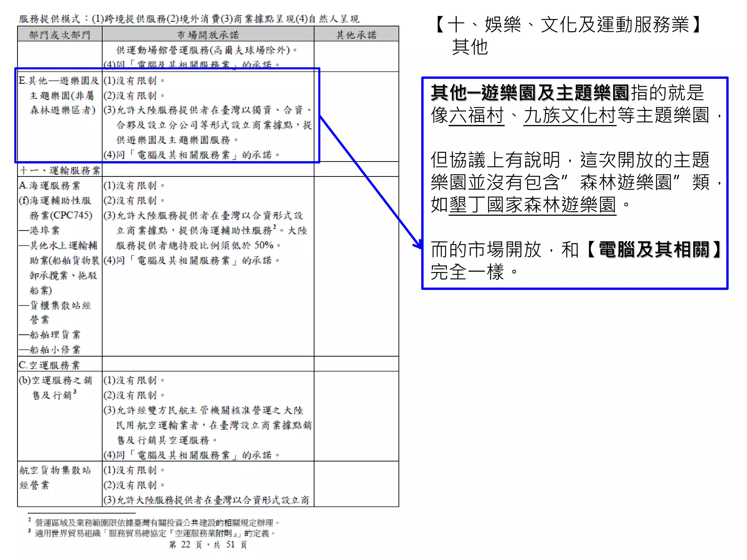
Task: Click the page number 第 22 頁，共 51 頁
Action: click(208, 545)
